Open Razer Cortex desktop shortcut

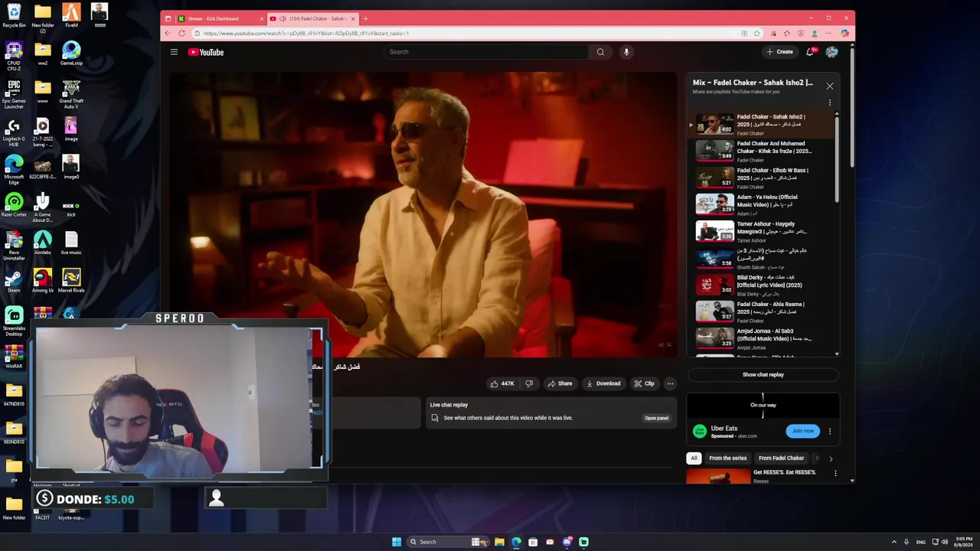point(14,205)
